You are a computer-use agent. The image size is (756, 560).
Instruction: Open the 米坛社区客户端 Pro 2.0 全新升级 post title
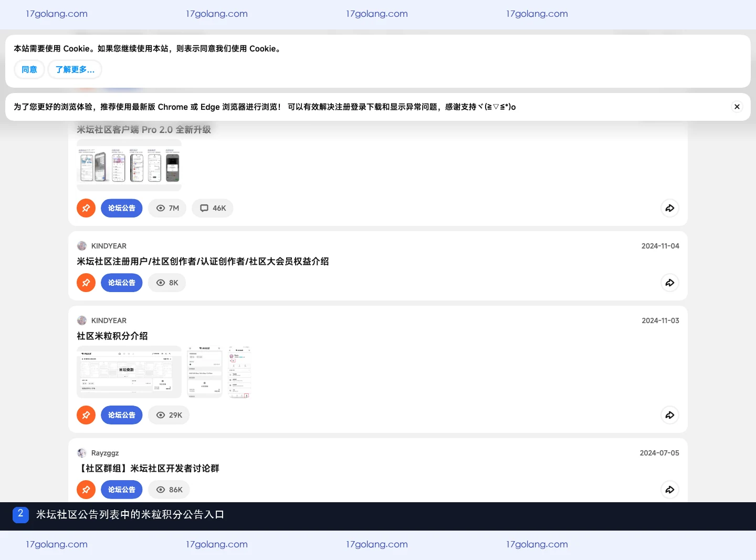click(144, 130)
